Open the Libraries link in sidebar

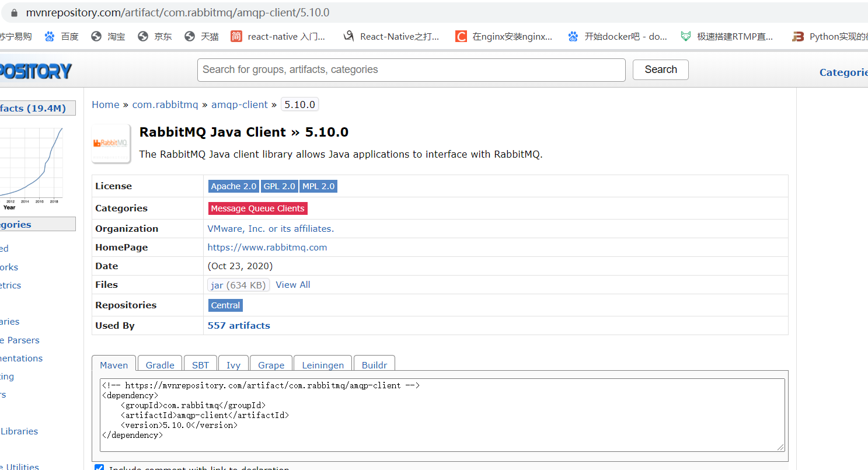point(19,431)
